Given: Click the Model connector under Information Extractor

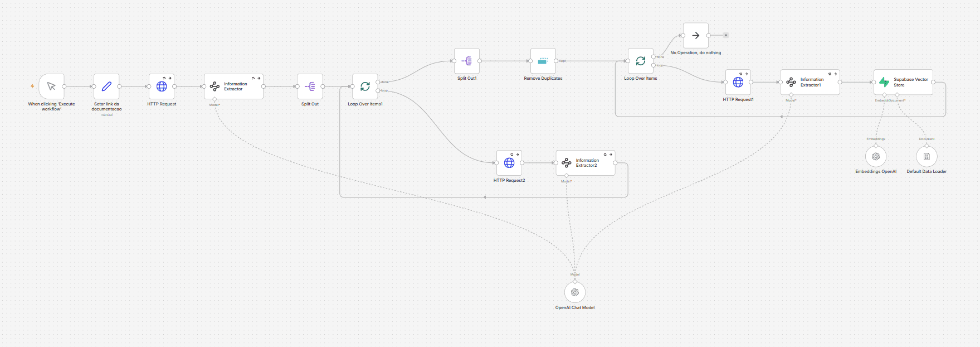Looking at the screenshot, I should click(214, 99).
